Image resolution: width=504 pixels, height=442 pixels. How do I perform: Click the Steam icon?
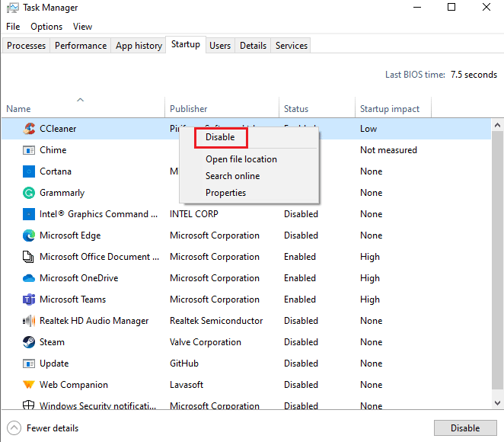[x=29, y=342]
